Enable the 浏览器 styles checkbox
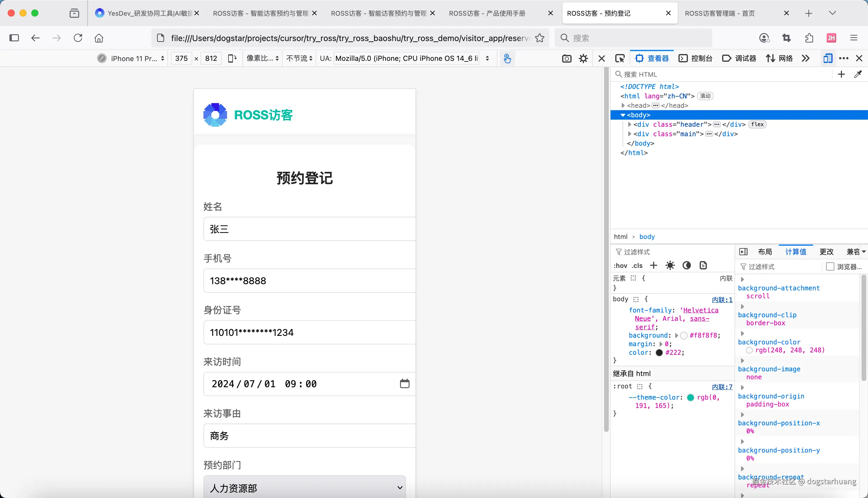The height and width of the screenshot is (498, 868). click(x=830, y=266)
